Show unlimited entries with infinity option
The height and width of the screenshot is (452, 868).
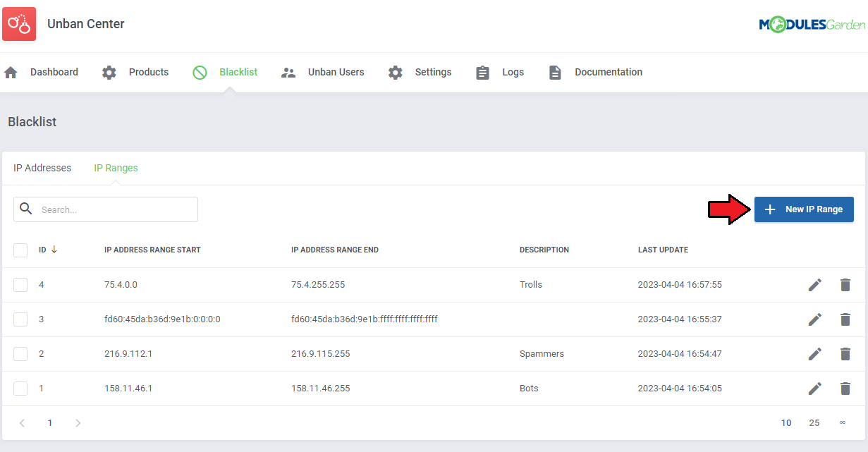[842, 423]
